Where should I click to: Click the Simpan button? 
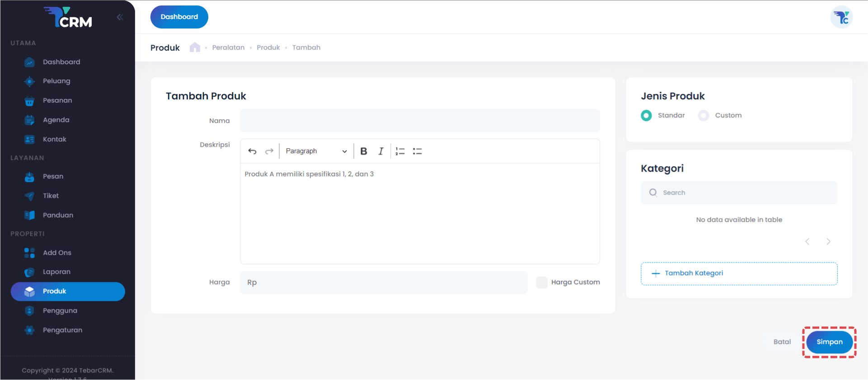click(x=829, y=342)
